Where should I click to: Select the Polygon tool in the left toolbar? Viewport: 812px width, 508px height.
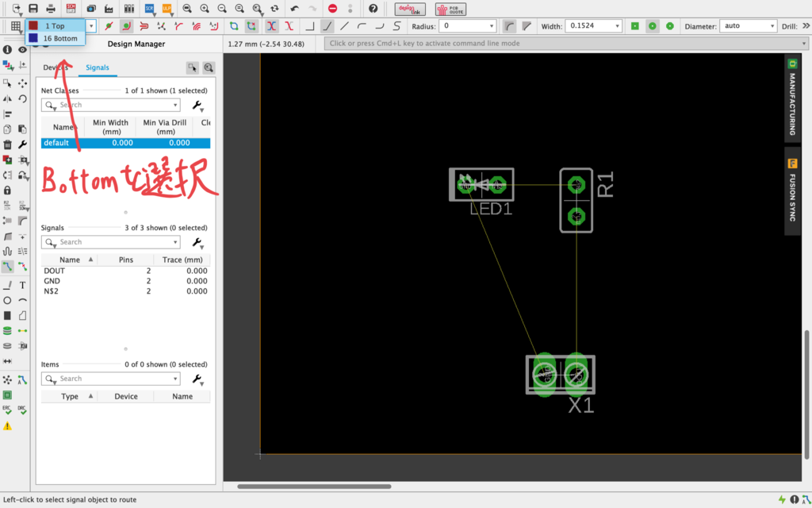point(23,316)
